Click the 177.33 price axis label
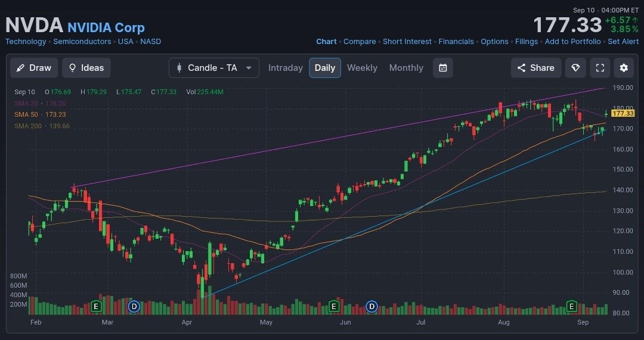This screenshot has height=340, width=644. coord(623,113)
